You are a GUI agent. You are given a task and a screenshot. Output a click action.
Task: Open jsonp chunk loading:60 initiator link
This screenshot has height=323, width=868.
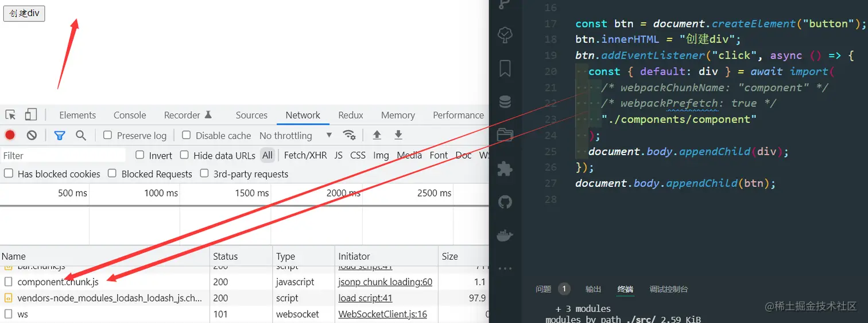[x=385, y=282]
